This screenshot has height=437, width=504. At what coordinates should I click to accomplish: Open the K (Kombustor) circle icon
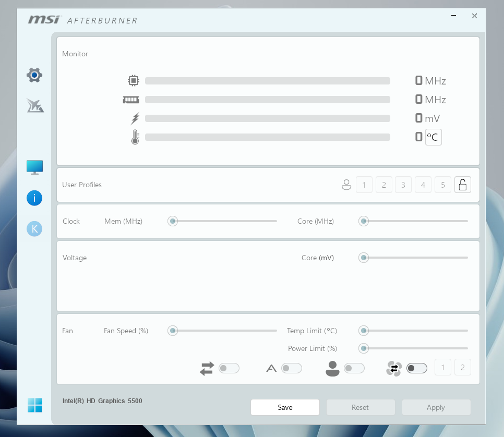34,229
